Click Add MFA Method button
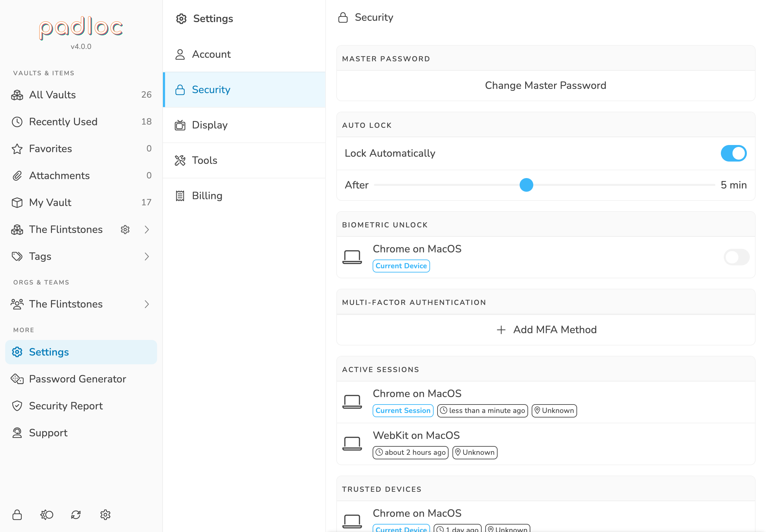Image resolution: width=766 pixels, height=532 pixels. [x=546, y=330]
